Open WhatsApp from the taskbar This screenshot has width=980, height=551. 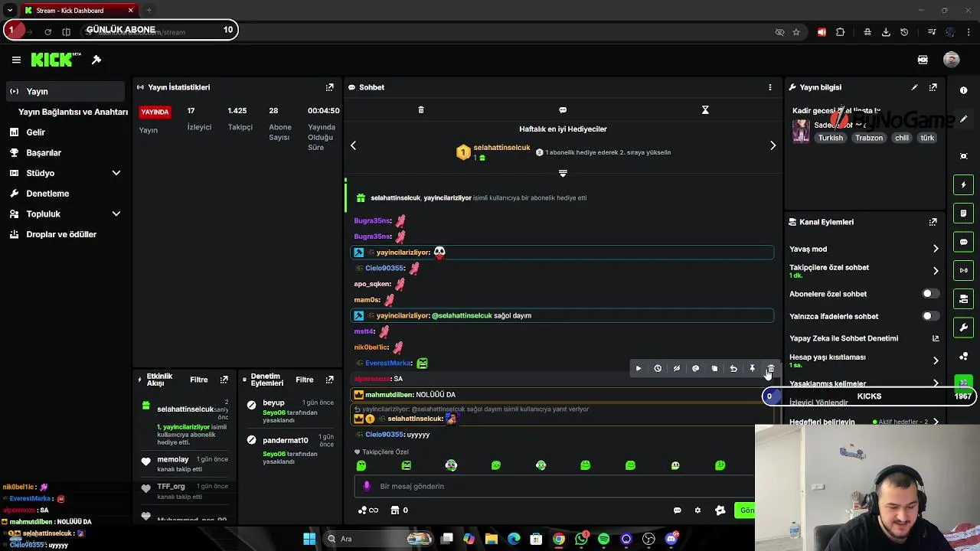(582, 539)
